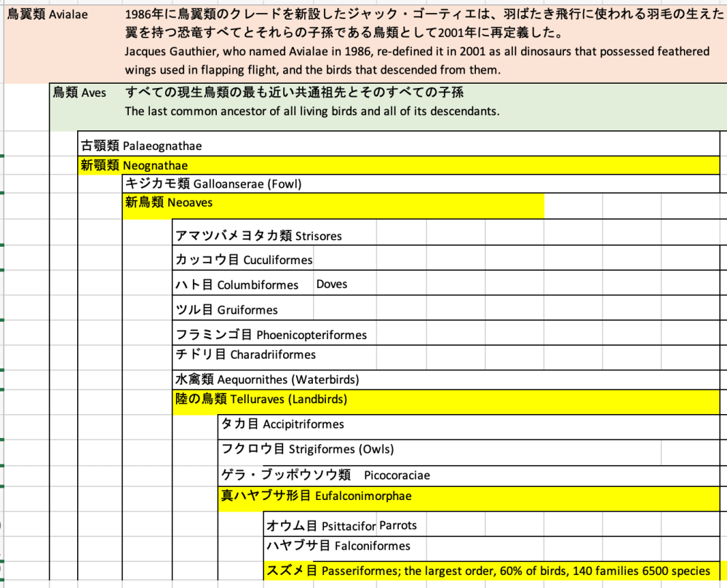This screenshot has height=588, width=727.
Task: Select the 鳥翼類 Avialae cell
Action: tap(47, 15)
